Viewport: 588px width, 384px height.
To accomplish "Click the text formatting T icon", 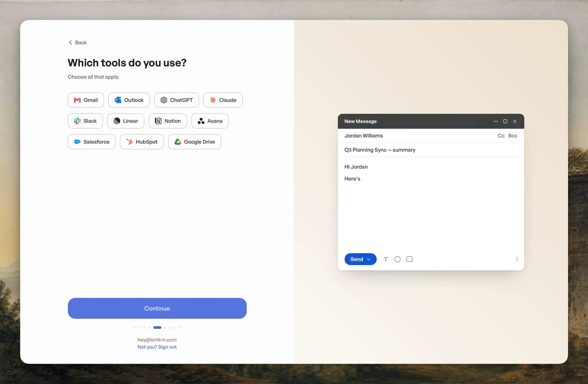I will (386, 259).
